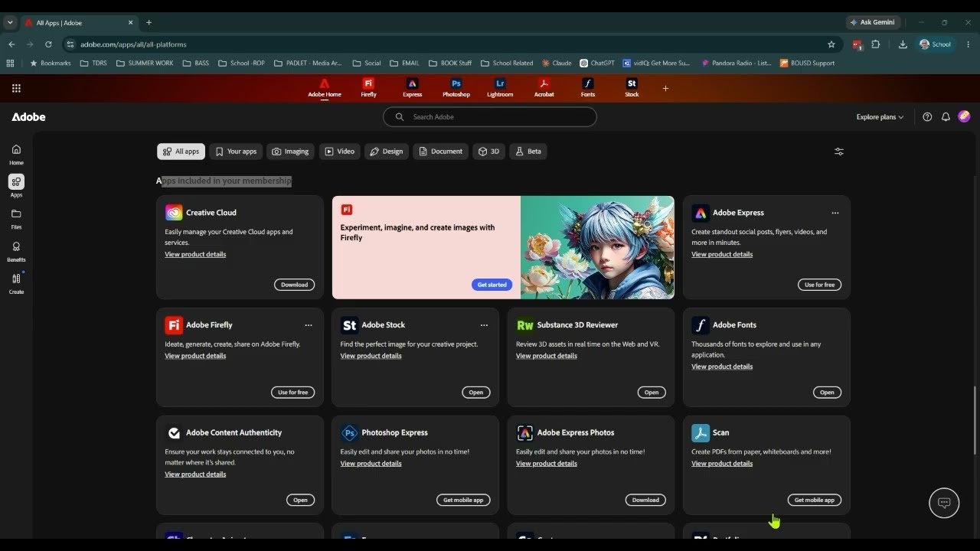
Task: Select the Video filter tab
Action: click(x=340, y=152)
